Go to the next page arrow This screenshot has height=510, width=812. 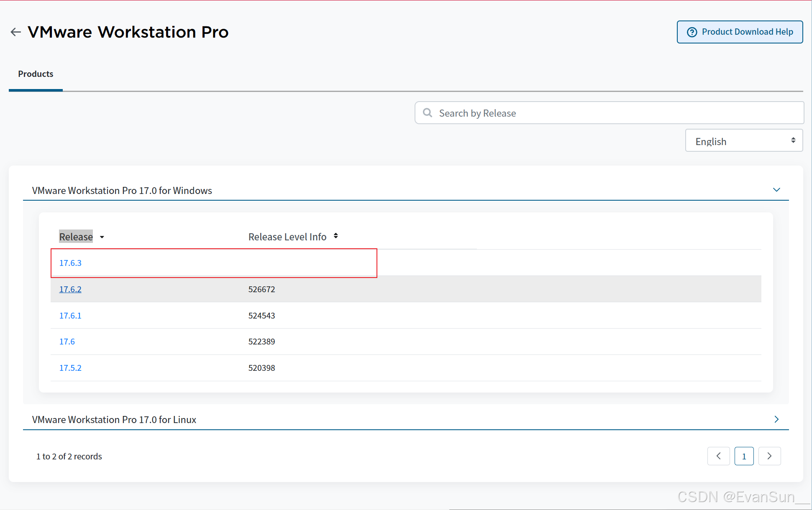tap(769, 456)
